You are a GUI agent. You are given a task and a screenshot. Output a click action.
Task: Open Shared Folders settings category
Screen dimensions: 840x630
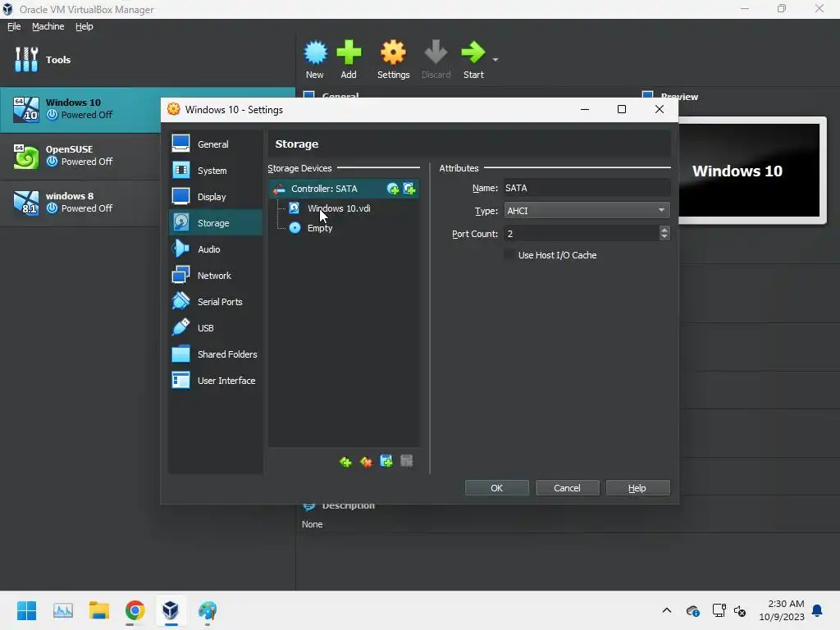pyautogui.click(x=216, y=354)
